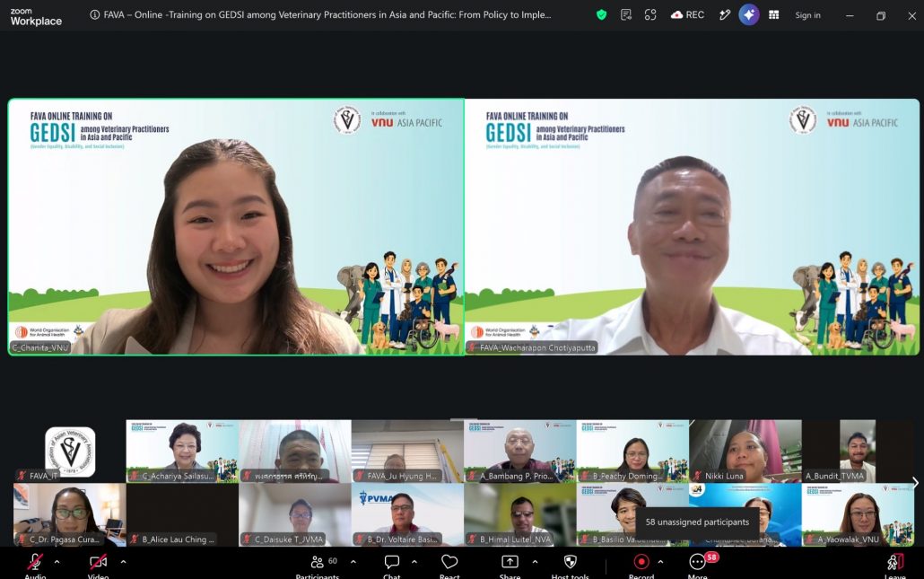This screenshot has width=924, height=579.
Task: Click the Share screen button
Action: coord(510,565)
